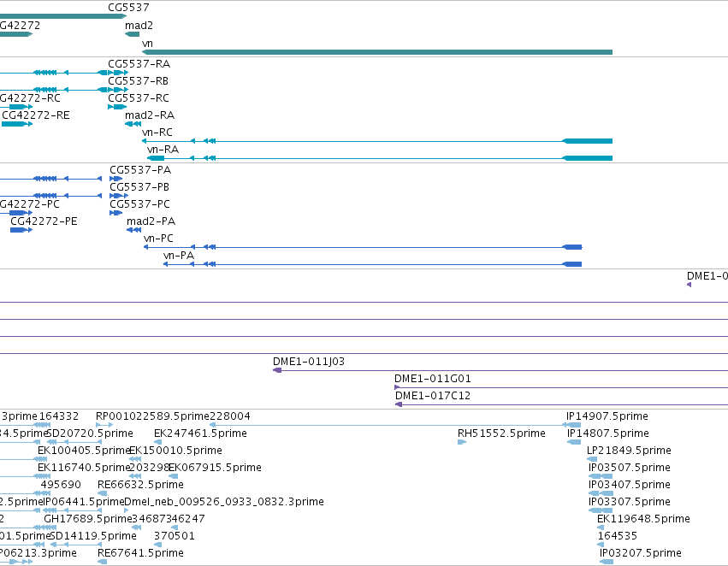The width and height of the screenshot is (728, 566).
Task: Select the CG42272-PE protein label
Action: click(44, 221)
